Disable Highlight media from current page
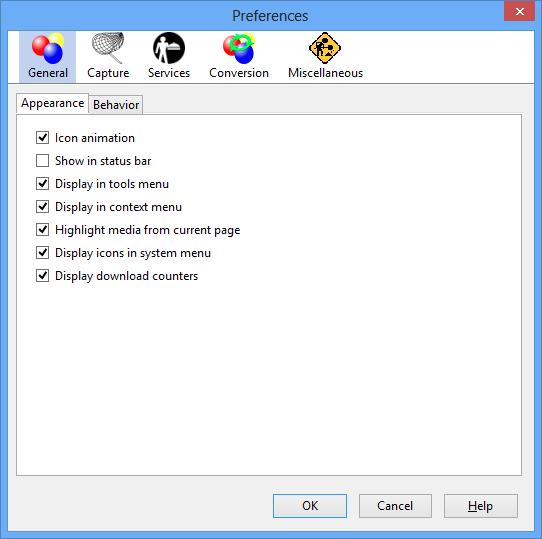Viewport: 542px width, 539px height. pos(43,230)
